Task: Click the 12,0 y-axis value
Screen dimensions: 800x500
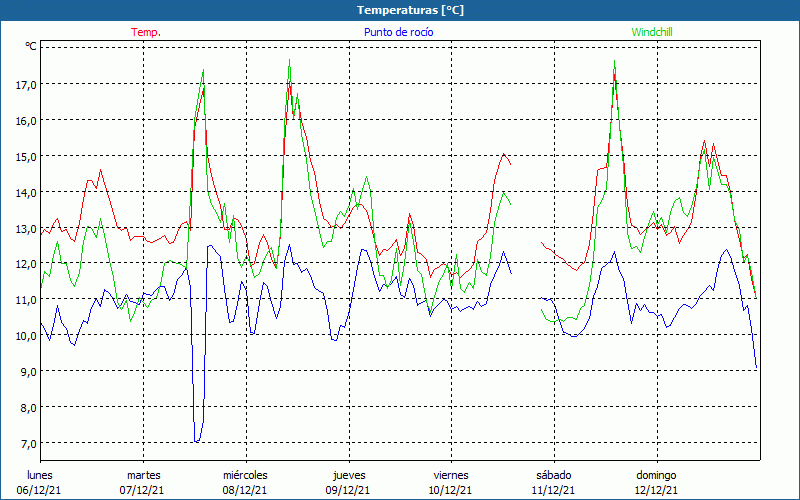Action: click(x=26, y=264)
